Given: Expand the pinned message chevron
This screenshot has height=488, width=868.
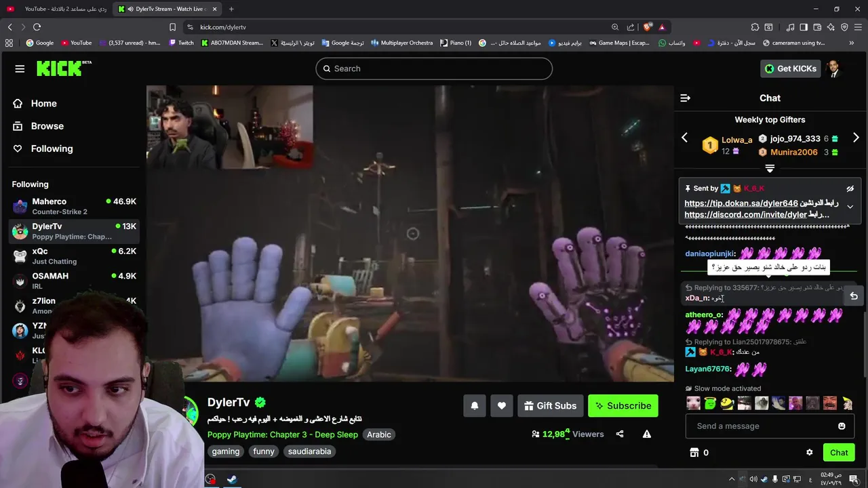Looking at the screenshot, I should (x=850, y=207).
